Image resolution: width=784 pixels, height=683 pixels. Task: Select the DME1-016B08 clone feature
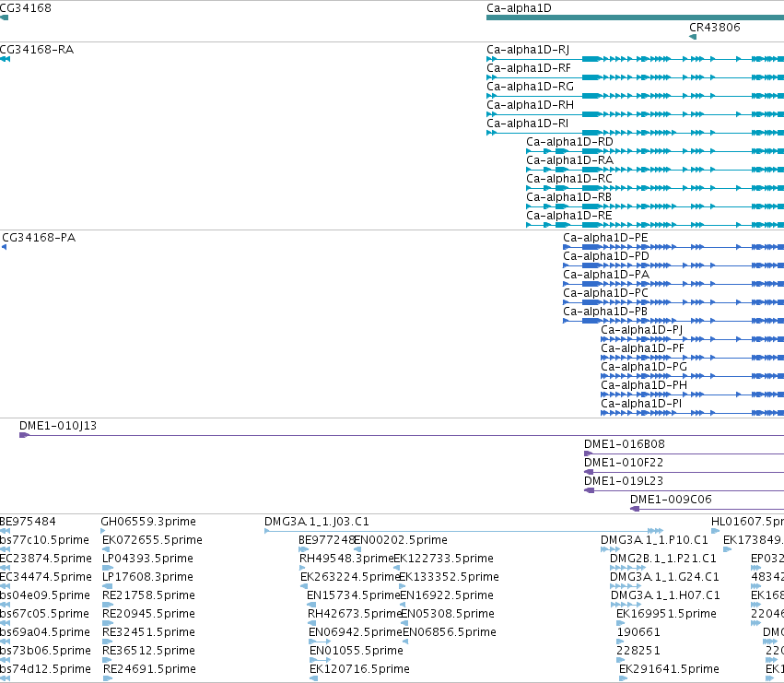click(684, 453)
